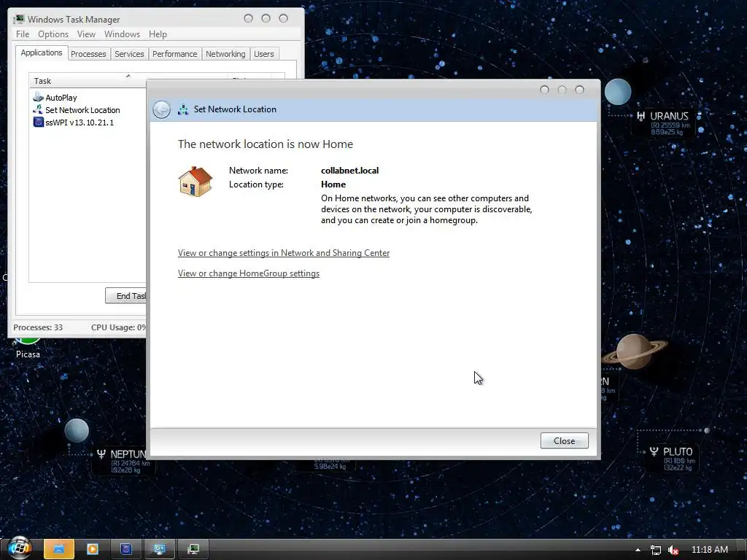Open Help menu in Task Manager
Image resolution: width=747 pixels, height=560 pixels.
coord(158,34)
